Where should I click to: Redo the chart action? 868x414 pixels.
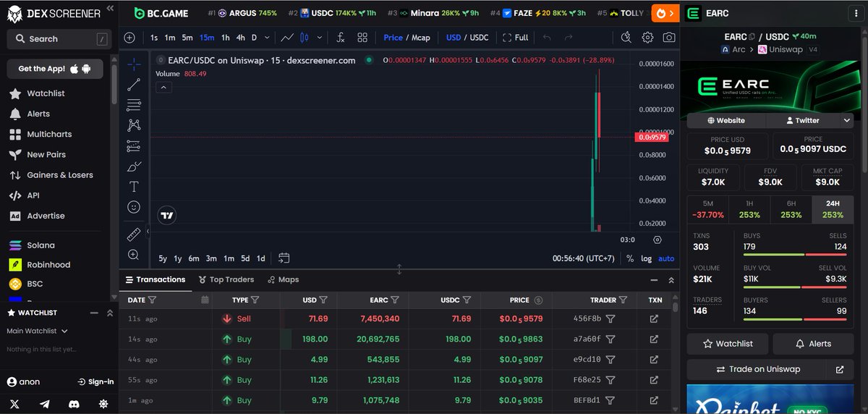[x=569, y=38]
